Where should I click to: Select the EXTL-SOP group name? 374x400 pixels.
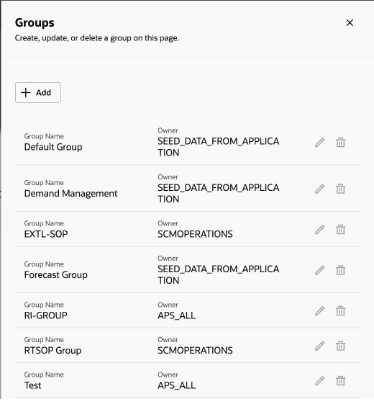46,234
